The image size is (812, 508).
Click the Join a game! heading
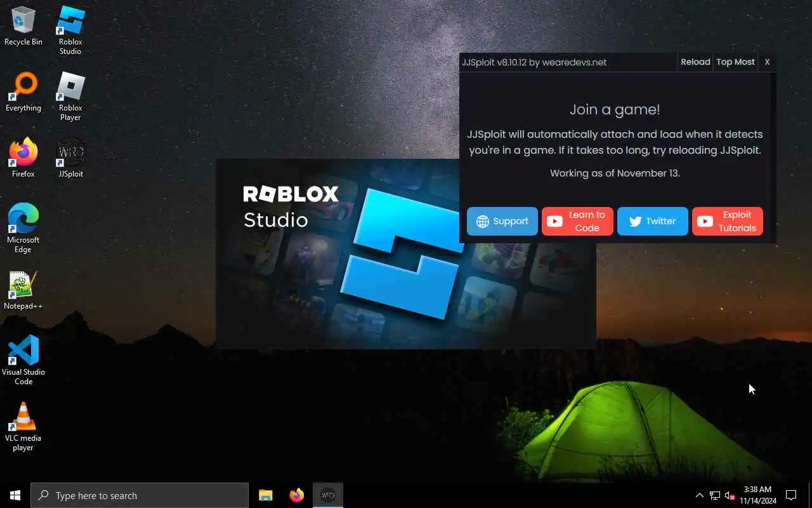(615, 109)
